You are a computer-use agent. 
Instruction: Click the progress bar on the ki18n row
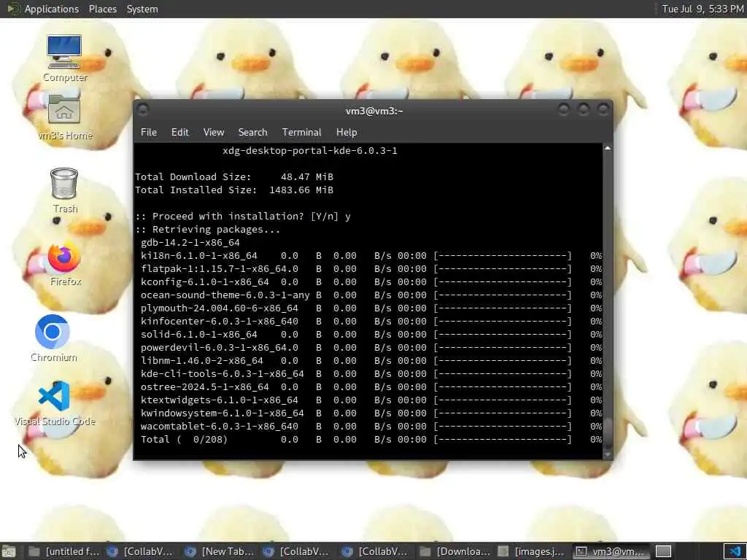point(503,256)
